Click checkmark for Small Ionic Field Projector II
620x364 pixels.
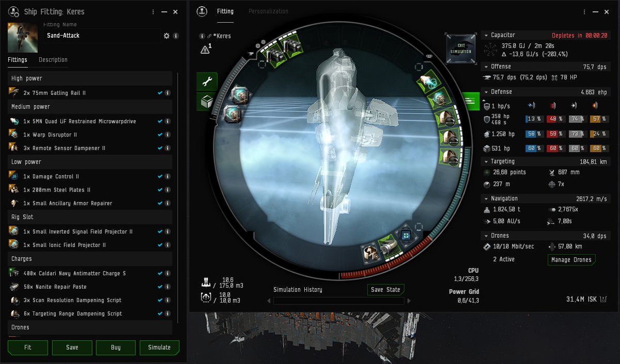(160, 245)
